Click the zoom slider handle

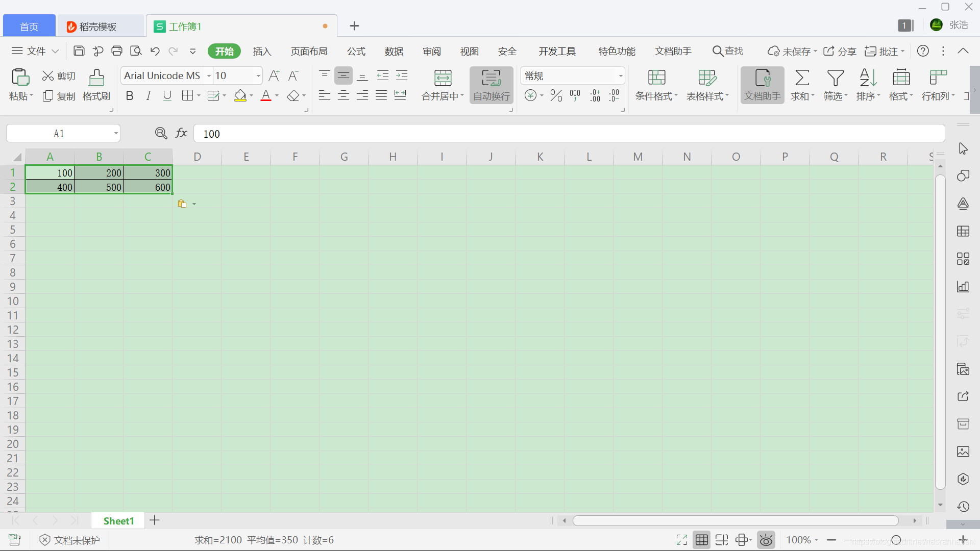click(x=896, y=540)
